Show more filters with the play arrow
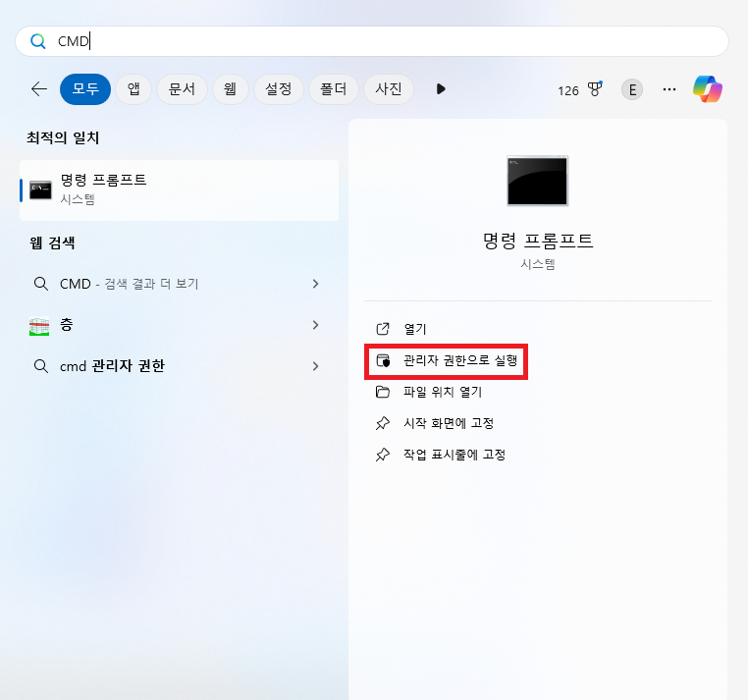 (441, 89)
